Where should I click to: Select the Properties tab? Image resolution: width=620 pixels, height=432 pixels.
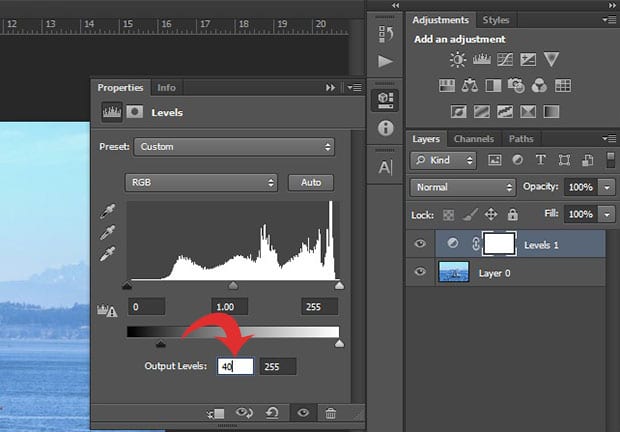(120, 88)
